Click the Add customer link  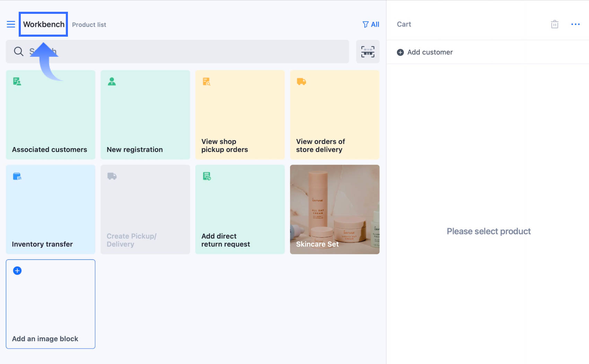tap(430, 52)
